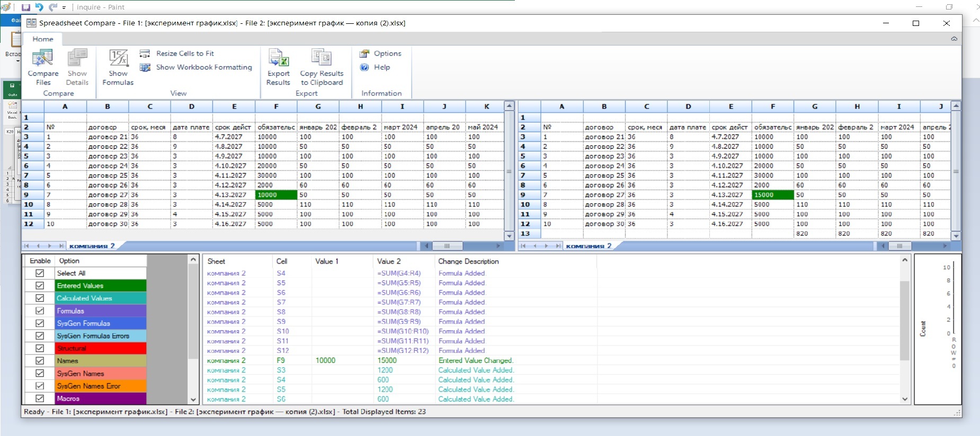980x436 pixels.
Task: Open the Options dialog
Action: tap(387, 53)
